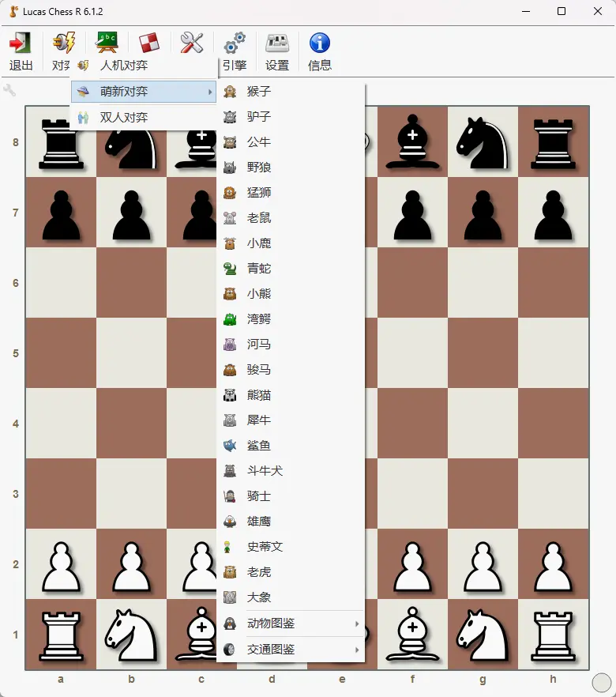The height and width of the screenshot is (697, 616).
Task: Select 双人对弈 from the play menu
Action: click(144, 117)
